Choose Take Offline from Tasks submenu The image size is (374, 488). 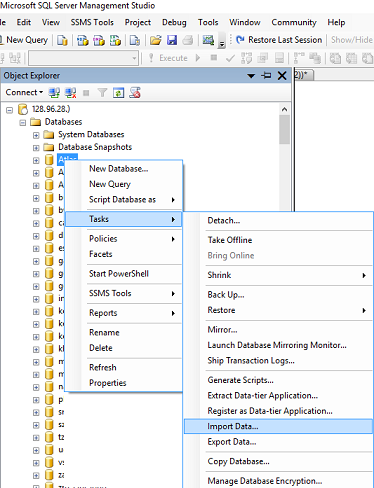pos(278,240)
